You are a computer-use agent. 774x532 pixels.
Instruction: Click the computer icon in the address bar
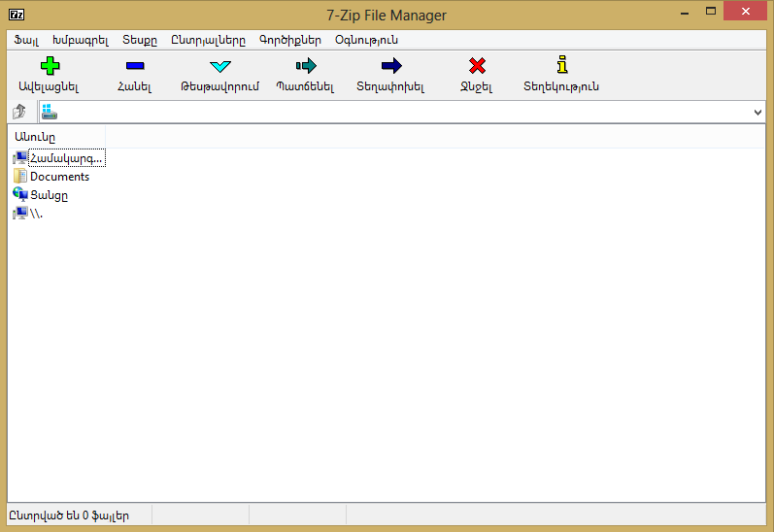click(50, 112)
